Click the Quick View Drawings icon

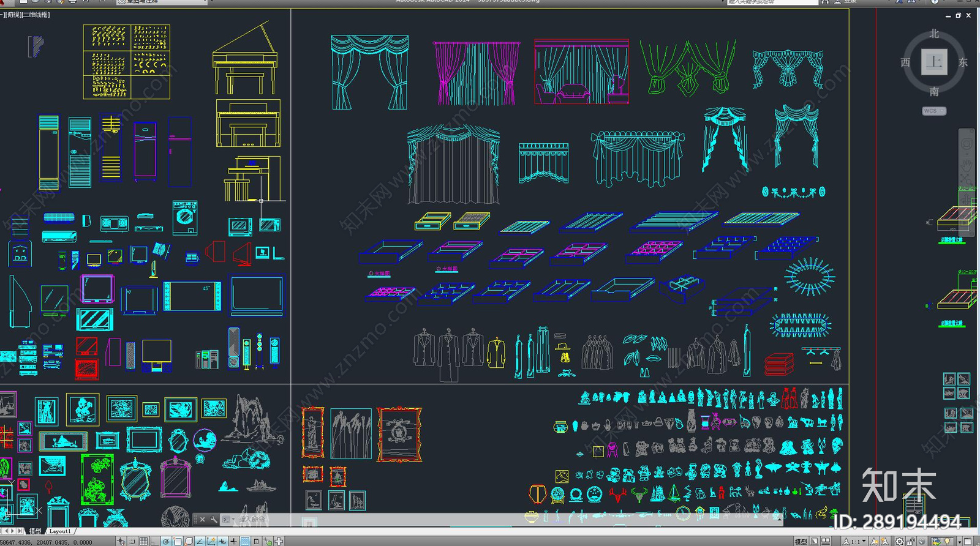click(826, 541)
